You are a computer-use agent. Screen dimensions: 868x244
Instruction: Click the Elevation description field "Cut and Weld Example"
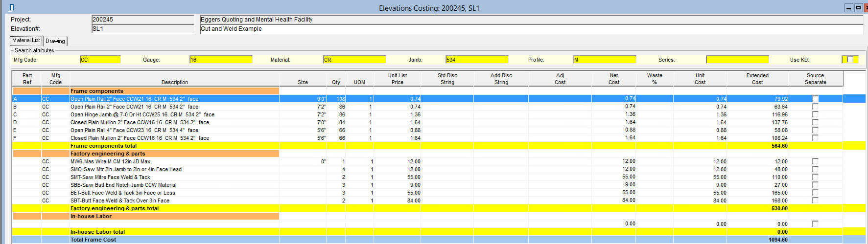coord(531,29)
